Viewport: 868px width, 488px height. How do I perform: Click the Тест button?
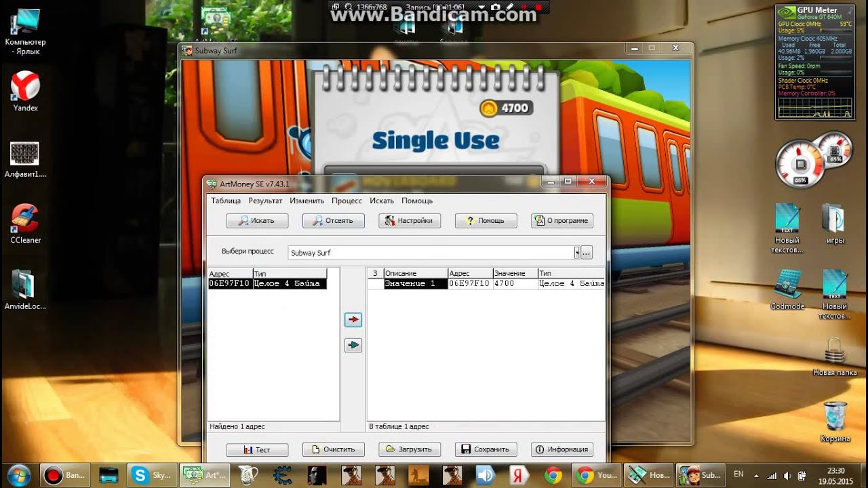tap(257, 449)
